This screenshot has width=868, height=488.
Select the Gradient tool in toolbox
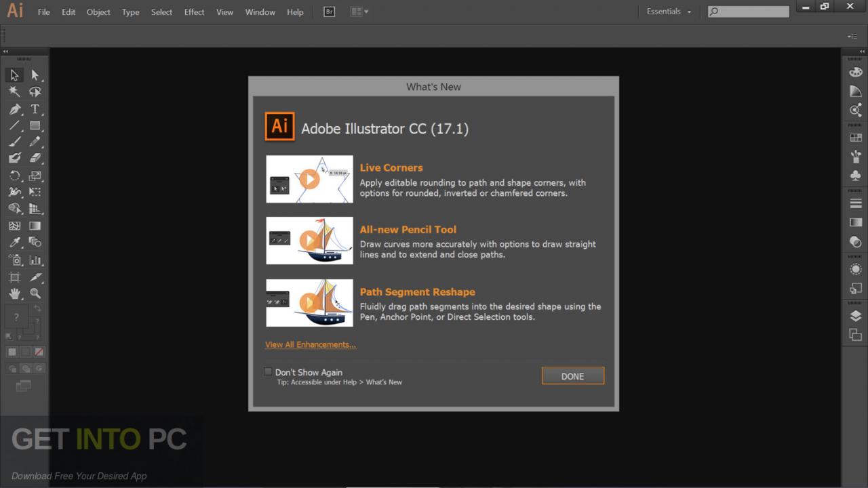click(35, 226)
